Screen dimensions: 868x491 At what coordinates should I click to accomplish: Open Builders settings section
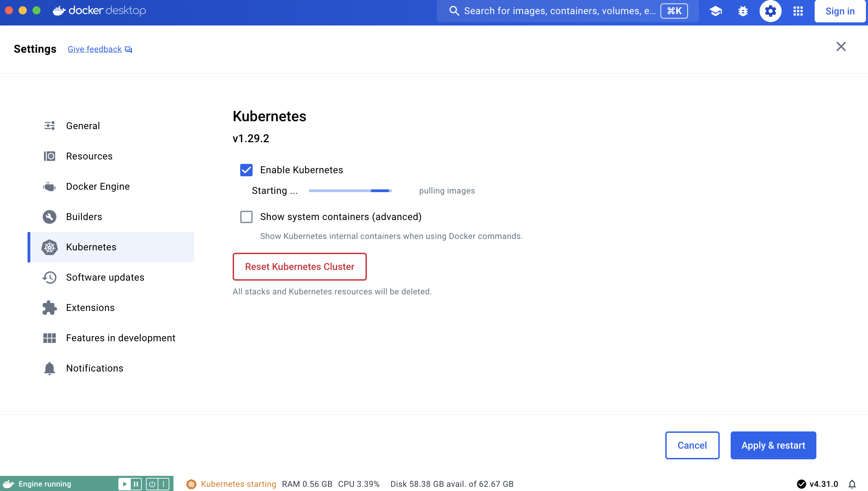[111, 217]
